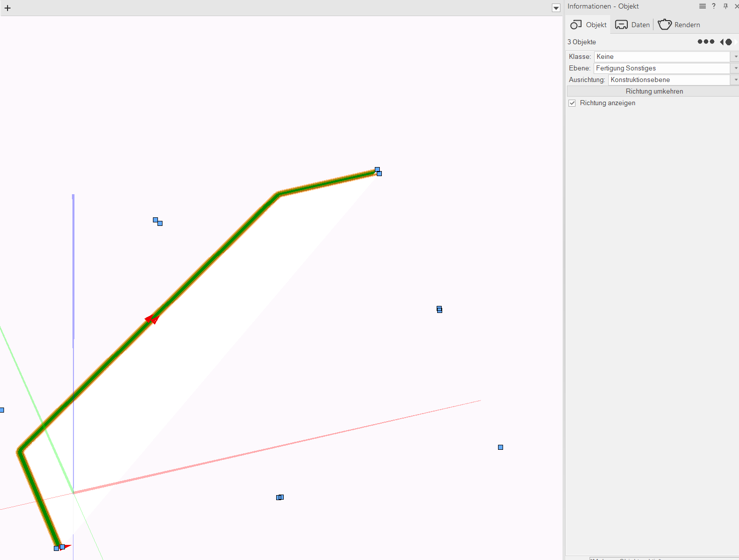The height and width of the screenshot is (560, 739).
Task: Click the three-dots multiple edit mode icon
Action: click(705, 42)
